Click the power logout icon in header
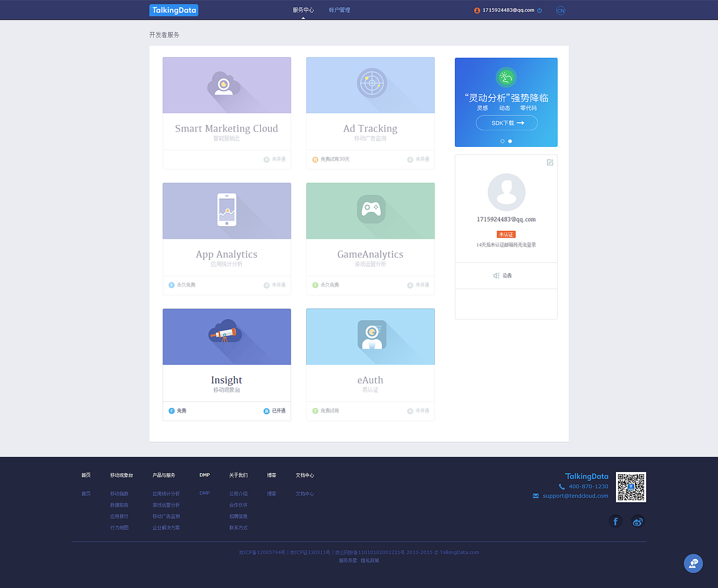The image size is (718, 588). [540, 10]
